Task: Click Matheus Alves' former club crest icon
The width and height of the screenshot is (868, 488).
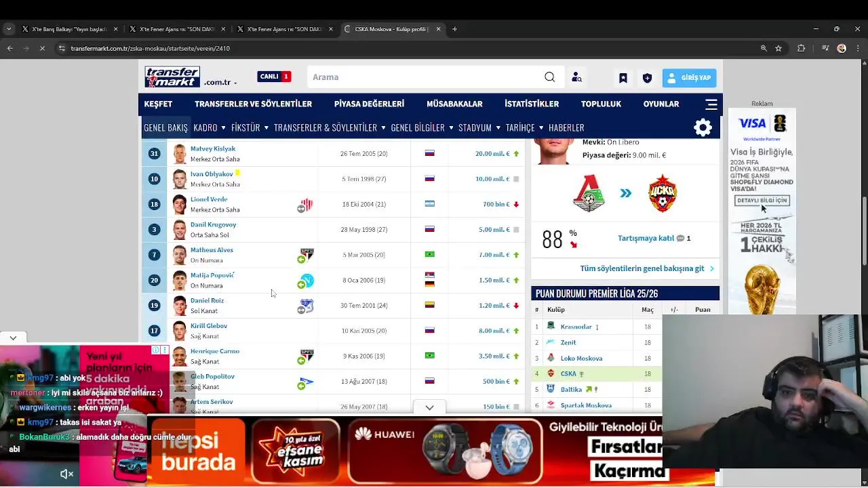Action: [307, 254]
